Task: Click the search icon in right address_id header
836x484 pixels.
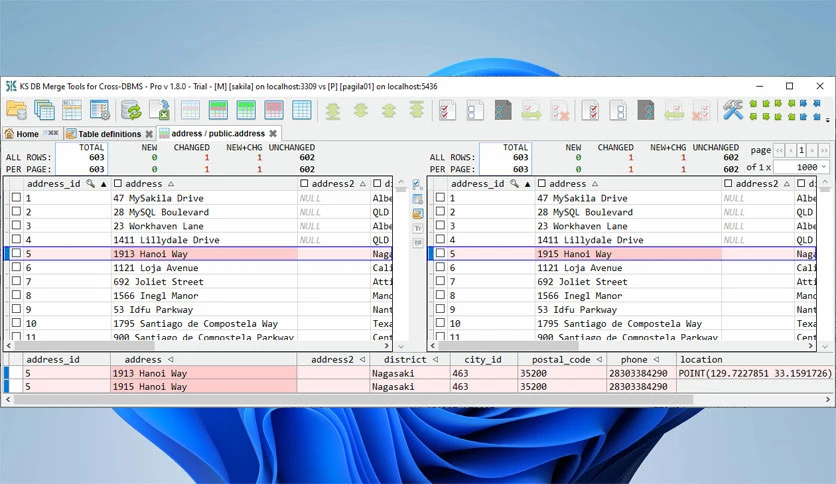Action: [x=515, y=183]
